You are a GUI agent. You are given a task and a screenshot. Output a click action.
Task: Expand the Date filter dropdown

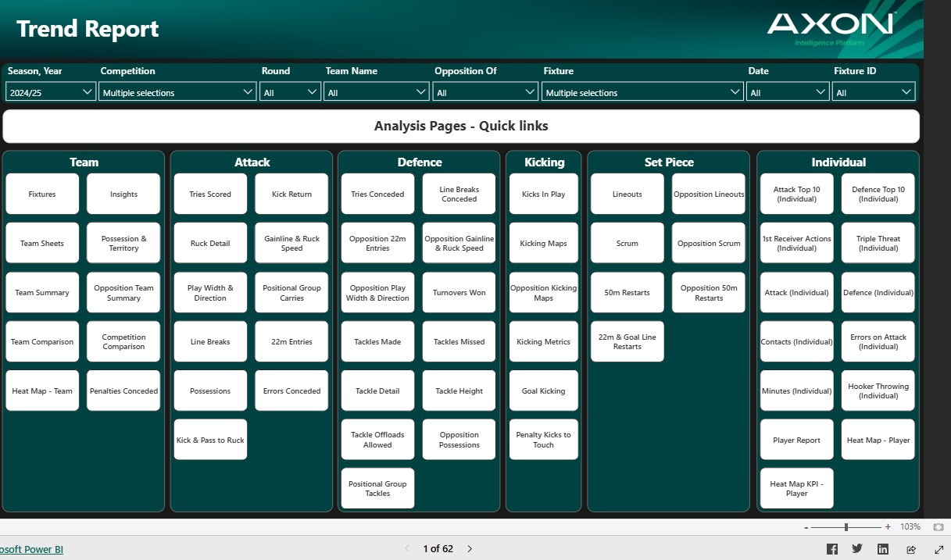click(821, 91)
